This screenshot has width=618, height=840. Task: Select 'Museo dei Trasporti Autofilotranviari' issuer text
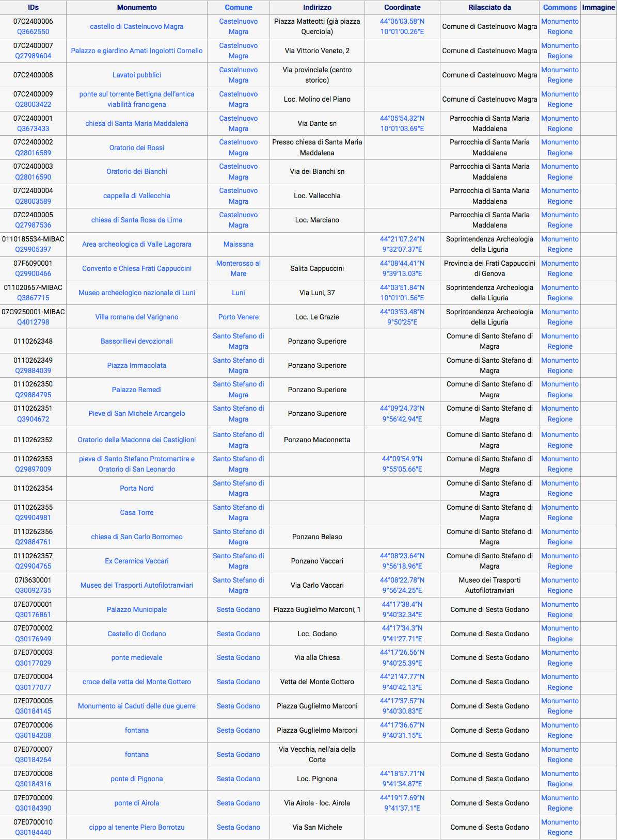coord(489,585)
